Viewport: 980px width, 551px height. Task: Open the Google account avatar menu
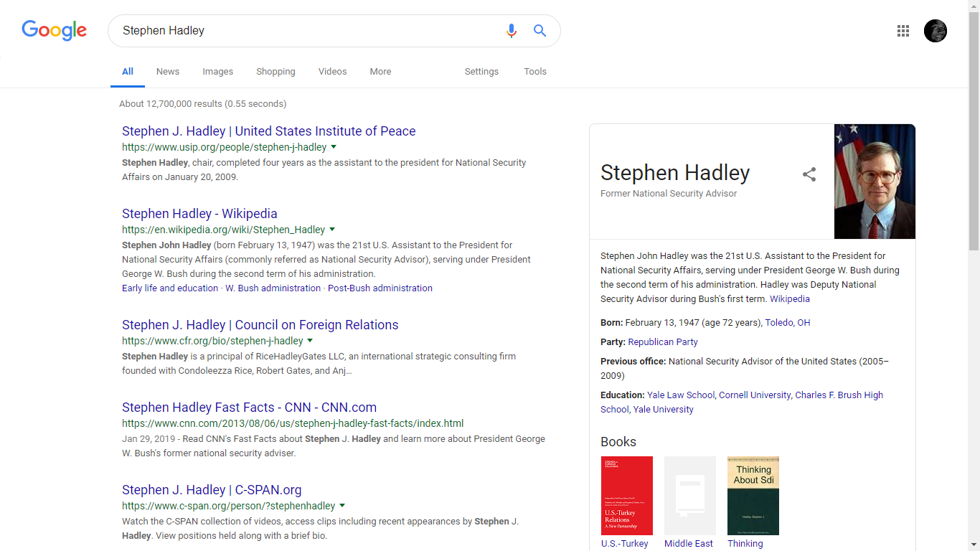coord(936,31)
